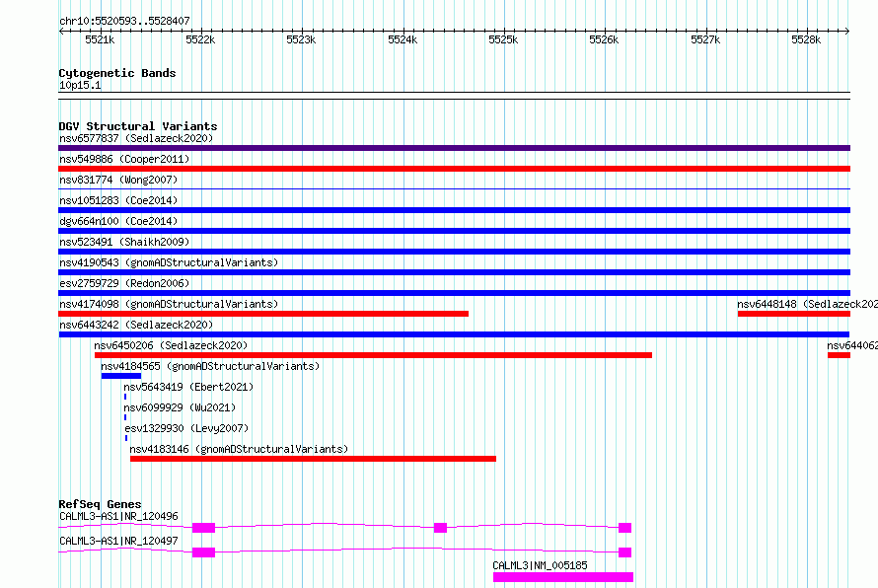
Task: Click the CALML3-AS1|NR_120497 transcript label
Action: [118, 541]
